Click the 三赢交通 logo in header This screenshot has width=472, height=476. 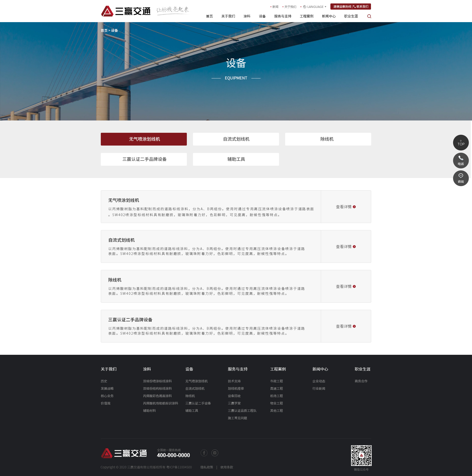coord(126,11)
